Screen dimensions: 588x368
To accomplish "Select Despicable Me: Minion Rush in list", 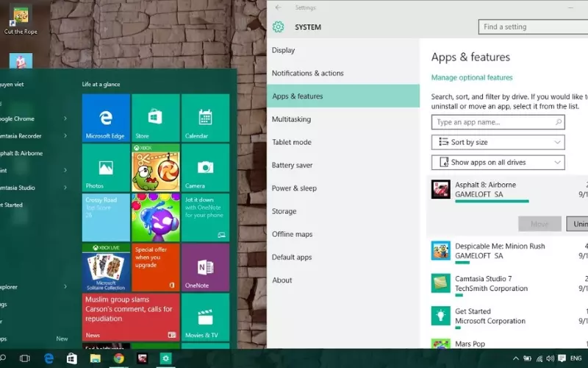I will tap(507, 251).
